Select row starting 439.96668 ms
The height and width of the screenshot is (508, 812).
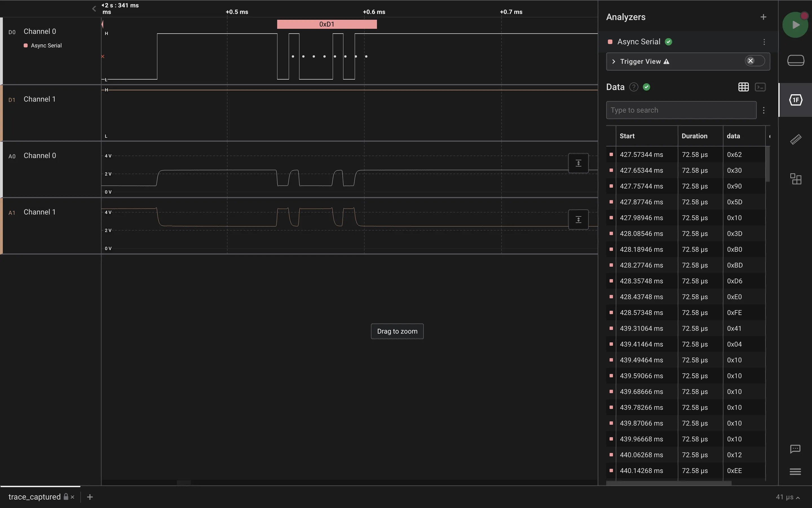coord(685,439)
